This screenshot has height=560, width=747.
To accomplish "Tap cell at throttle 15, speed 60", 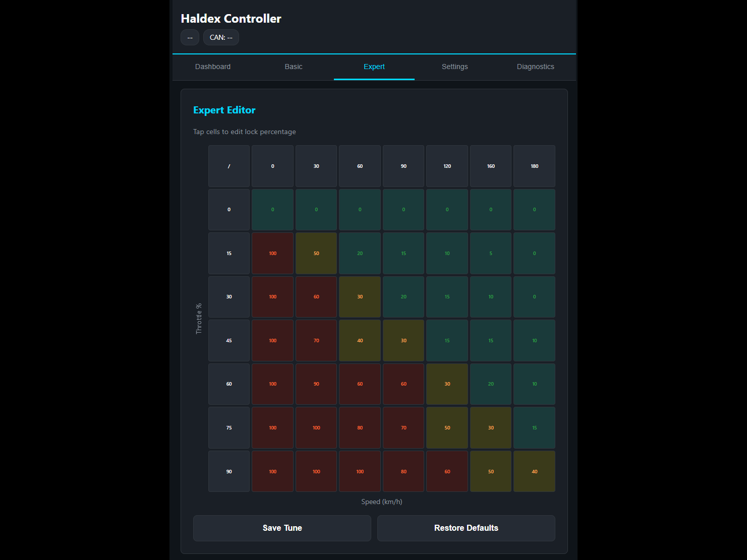I will pos(360,254).
